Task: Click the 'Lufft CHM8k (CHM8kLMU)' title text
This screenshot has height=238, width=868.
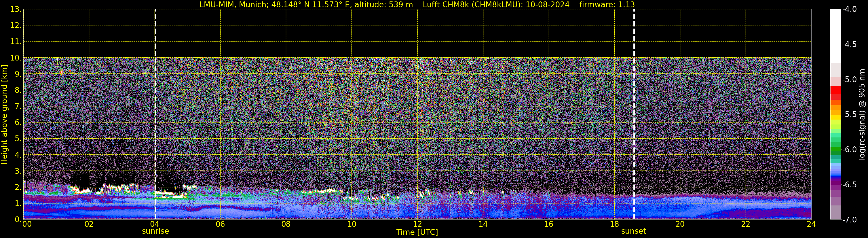Action: click(473, 4)
